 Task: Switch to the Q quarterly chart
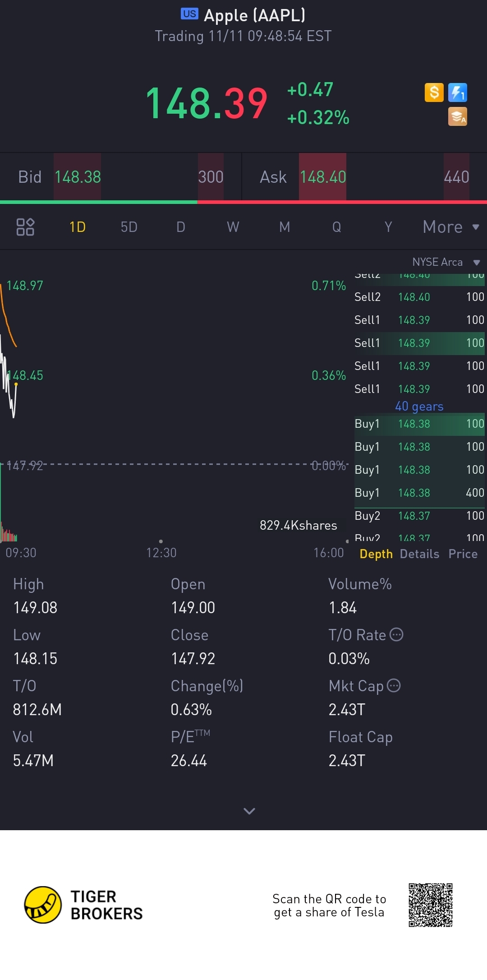(337, 227)
